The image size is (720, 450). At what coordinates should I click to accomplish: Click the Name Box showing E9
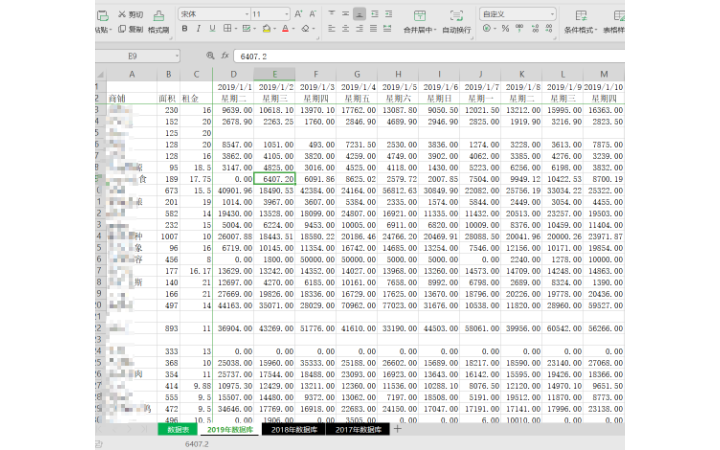(133, 56)
